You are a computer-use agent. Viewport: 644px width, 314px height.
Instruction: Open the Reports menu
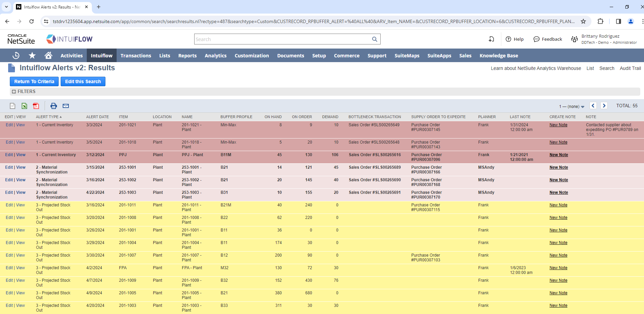(x=187, y=56)
